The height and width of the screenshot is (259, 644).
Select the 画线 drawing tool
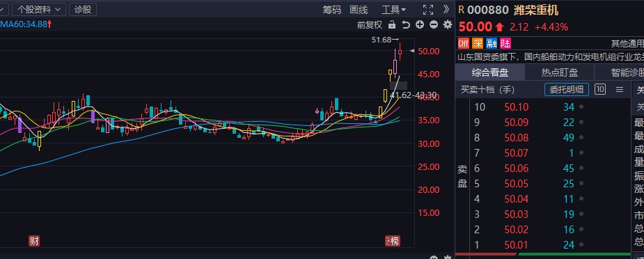tap(359, 10)
